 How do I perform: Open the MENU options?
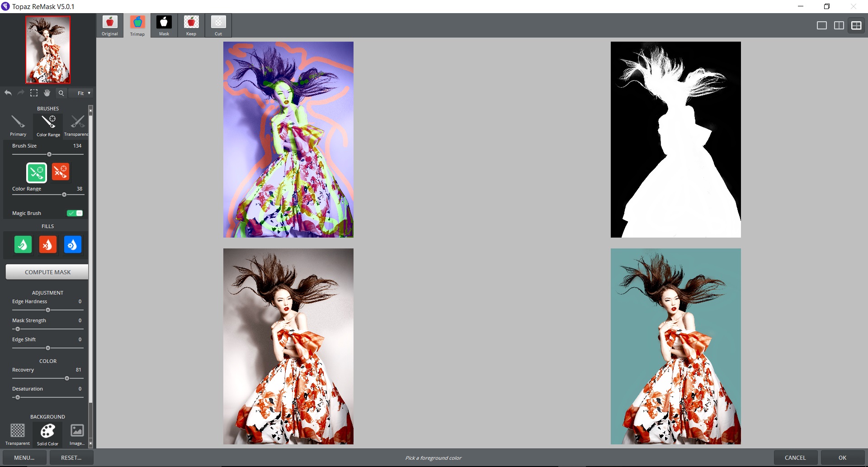24,457
